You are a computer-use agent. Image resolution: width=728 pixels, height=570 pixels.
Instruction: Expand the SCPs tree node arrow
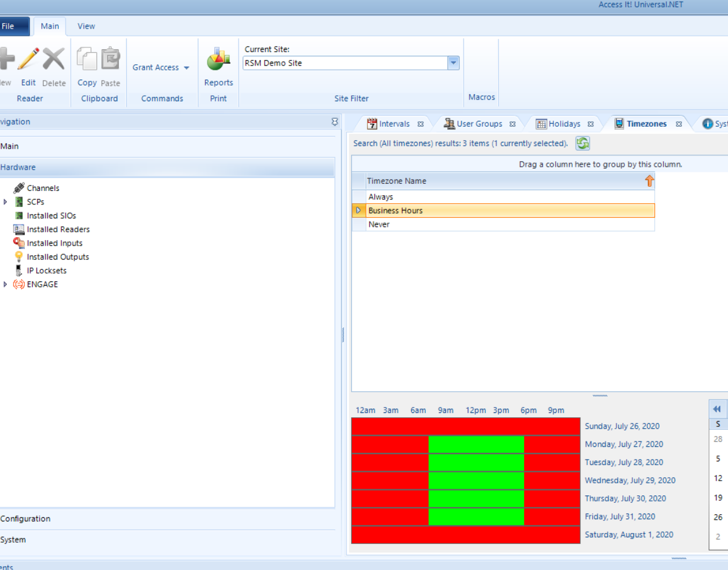[5, 202]
